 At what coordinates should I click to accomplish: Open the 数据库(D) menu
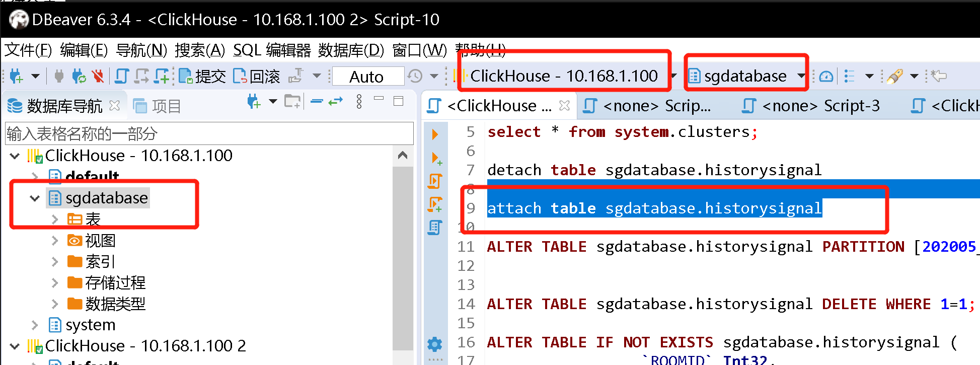coord(351,50)
